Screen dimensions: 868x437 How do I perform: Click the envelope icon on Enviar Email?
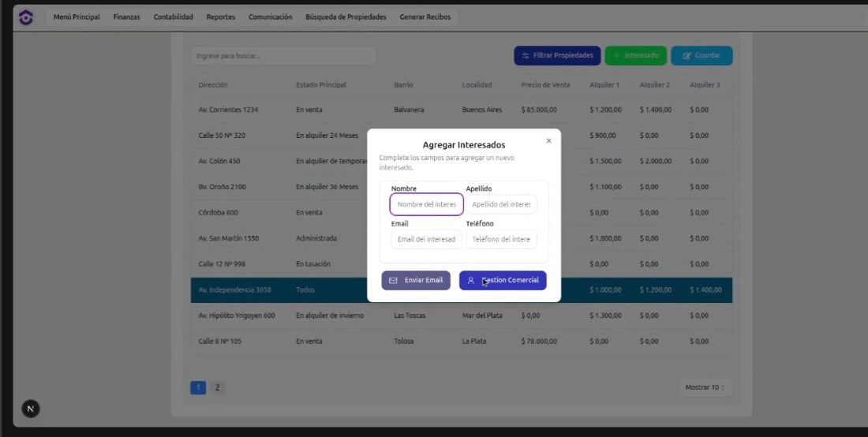pos(393,280)
